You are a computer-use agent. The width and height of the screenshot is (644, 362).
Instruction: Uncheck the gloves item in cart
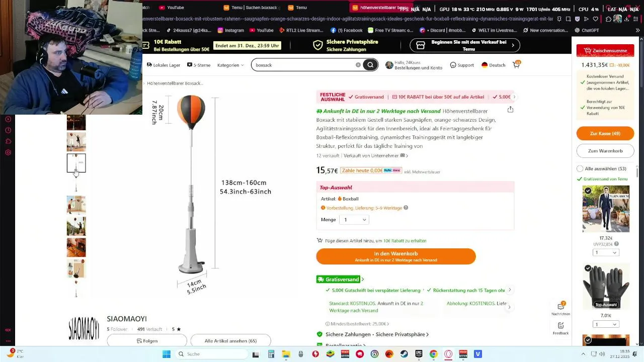point(588,268)
